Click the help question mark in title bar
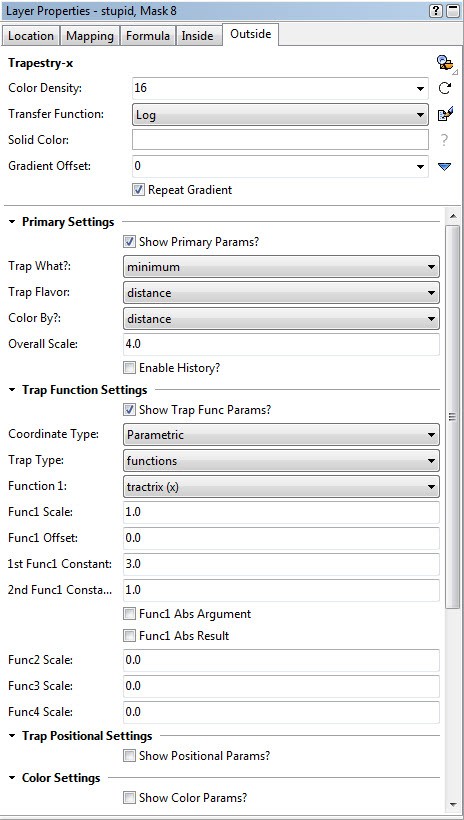Image resolution: width=464 pixels, height=820 pixels. point(437,11)
